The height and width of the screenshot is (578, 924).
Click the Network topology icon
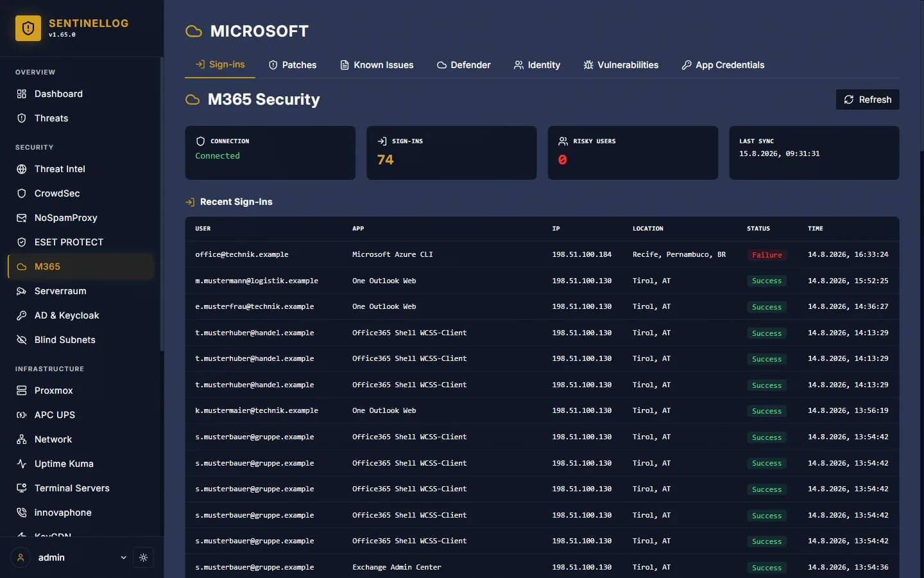[22, 439]
